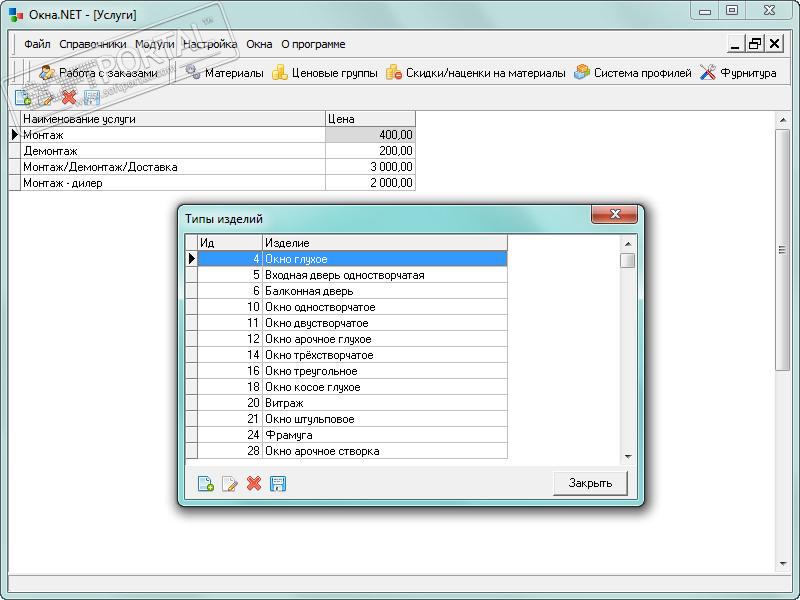
Task: Select Окно штульповое row
Action: [346, 419]
